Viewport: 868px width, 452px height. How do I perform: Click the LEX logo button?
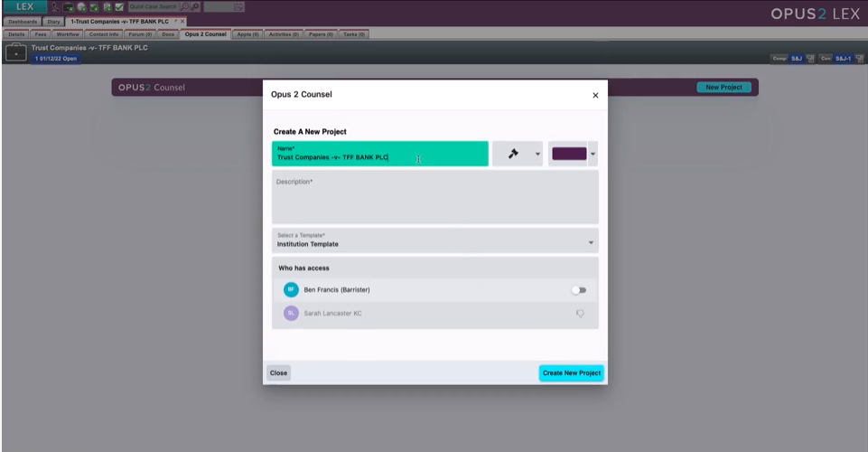point(24,6)
